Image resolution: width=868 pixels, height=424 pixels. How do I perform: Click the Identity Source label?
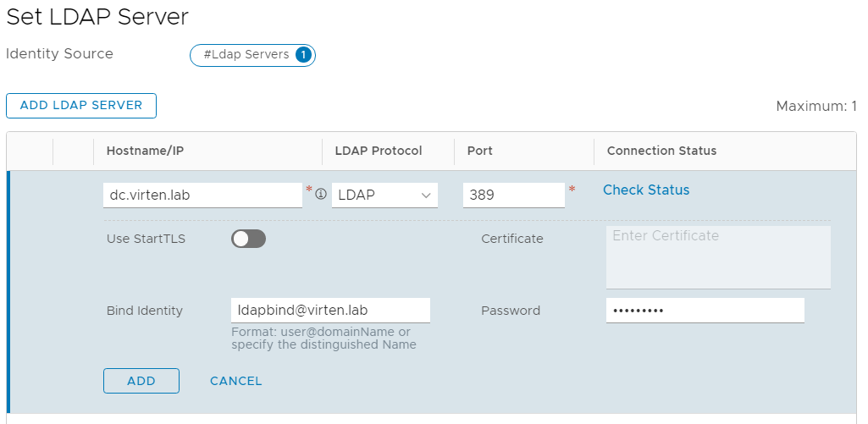click(x=59, y=53)
